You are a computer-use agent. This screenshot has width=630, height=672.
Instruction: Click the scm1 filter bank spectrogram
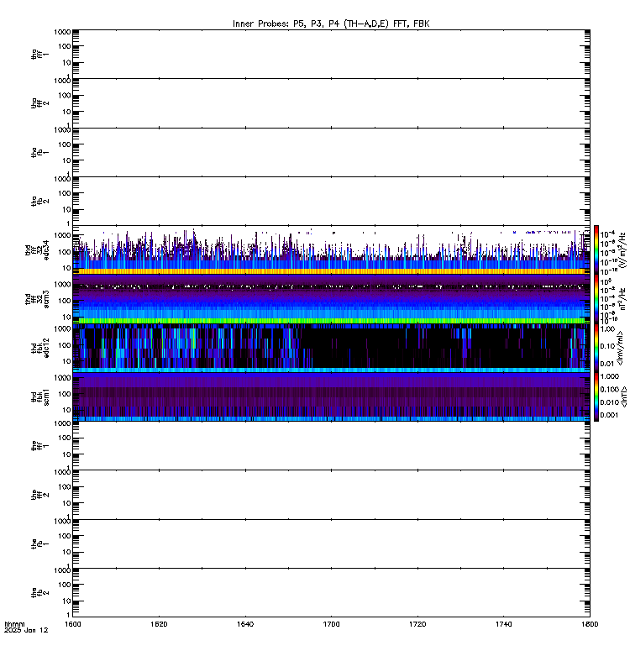331,397
